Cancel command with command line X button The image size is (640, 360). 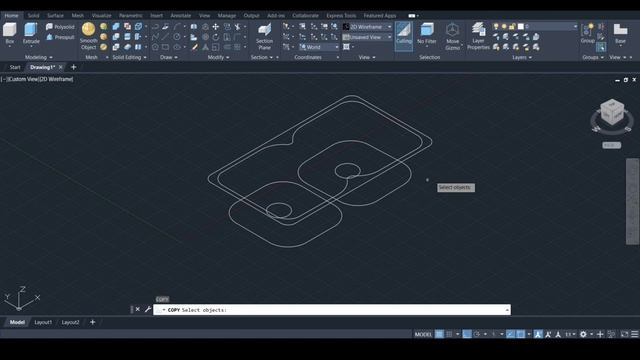[x=138, y=310]
